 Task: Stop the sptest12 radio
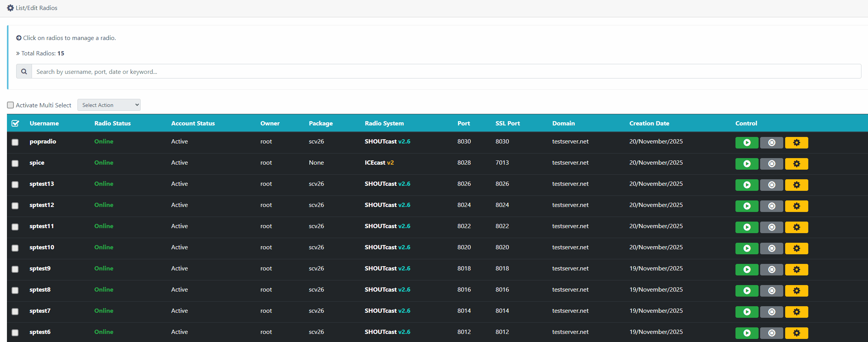pos(772,206)
